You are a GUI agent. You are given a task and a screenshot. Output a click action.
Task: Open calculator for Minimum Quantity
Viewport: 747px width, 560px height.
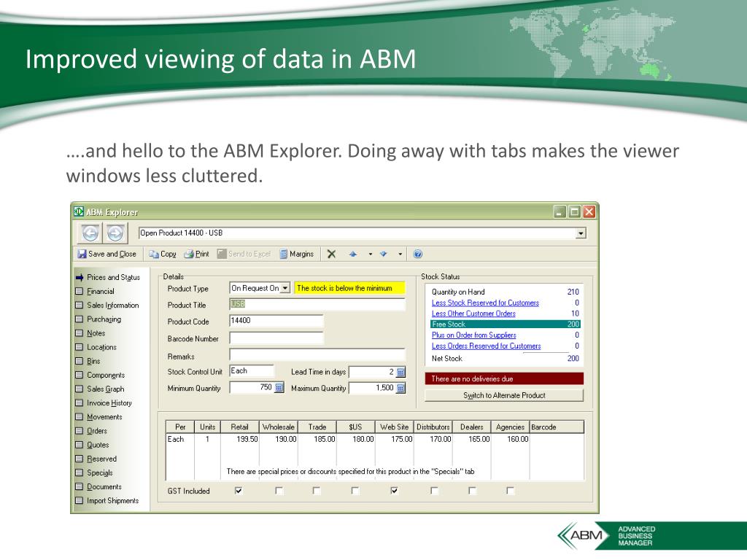pos(279,388)
